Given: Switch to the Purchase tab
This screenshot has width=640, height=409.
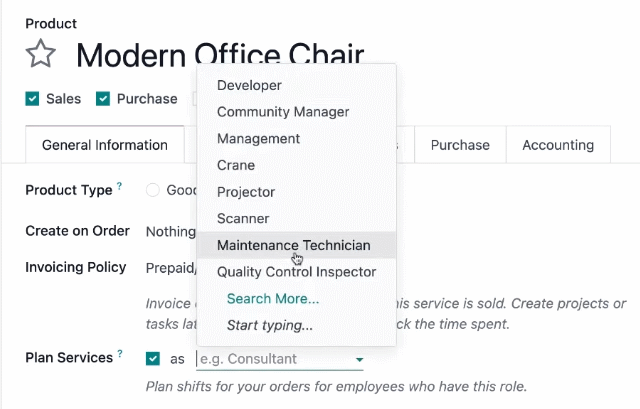Looking at the screenshot, I should click(460, 145).
